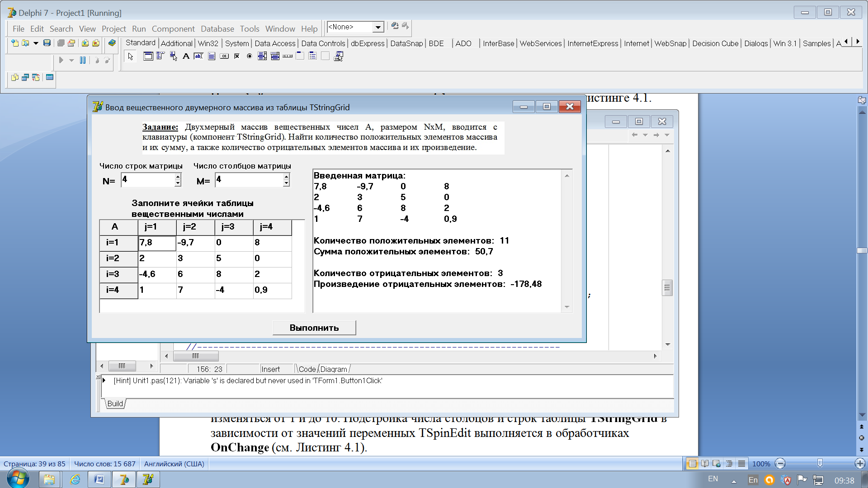This screenshot has height=488, width=868.
Task: Click the hint message about variable 's'
Action: pos(248,380)
